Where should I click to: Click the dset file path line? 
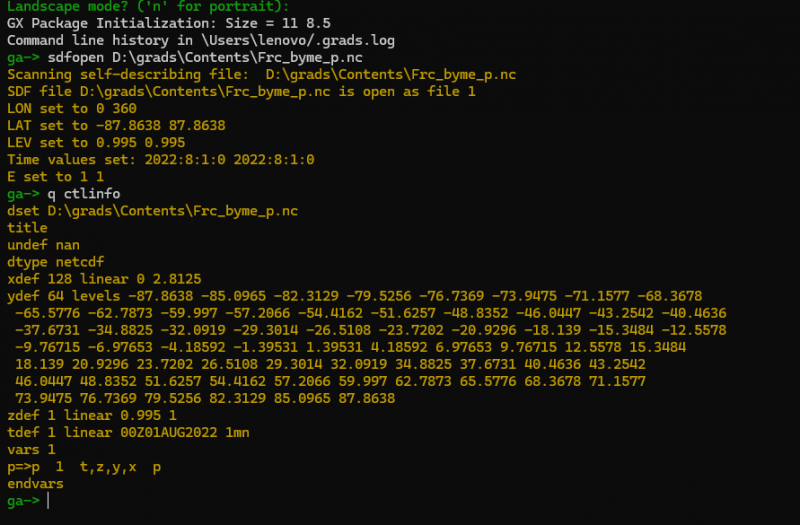click(x=152, y=211)
